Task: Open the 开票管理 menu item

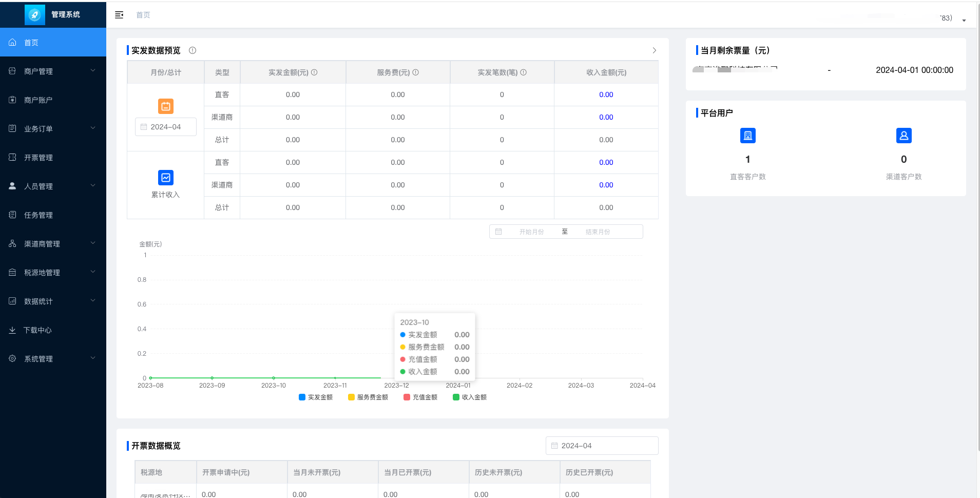Action: coord(53,157)
